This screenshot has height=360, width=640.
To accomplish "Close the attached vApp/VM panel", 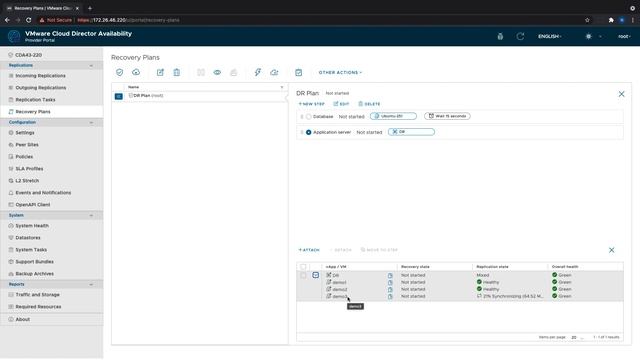I will click(611, 250).
